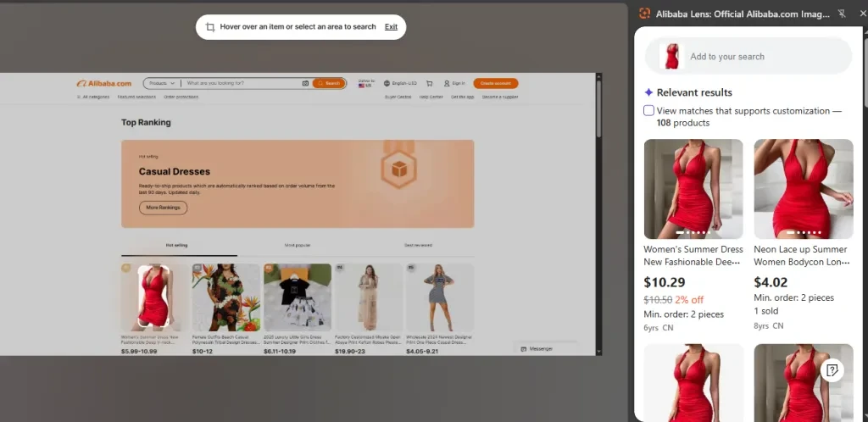Click the Sign in link
The height and width of the screenshot is (422, 868).
click(459, 84)
